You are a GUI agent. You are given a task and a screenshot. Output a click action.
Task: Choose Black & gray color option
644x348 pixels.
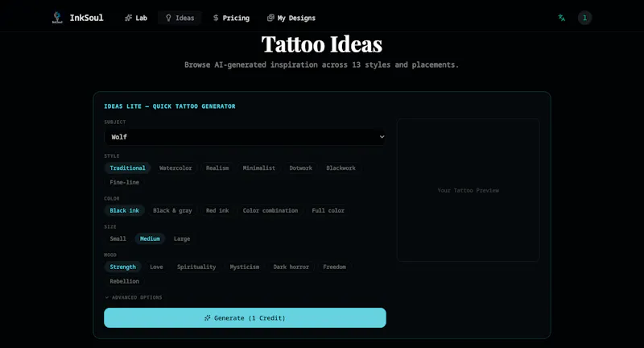tap(172, 210)
